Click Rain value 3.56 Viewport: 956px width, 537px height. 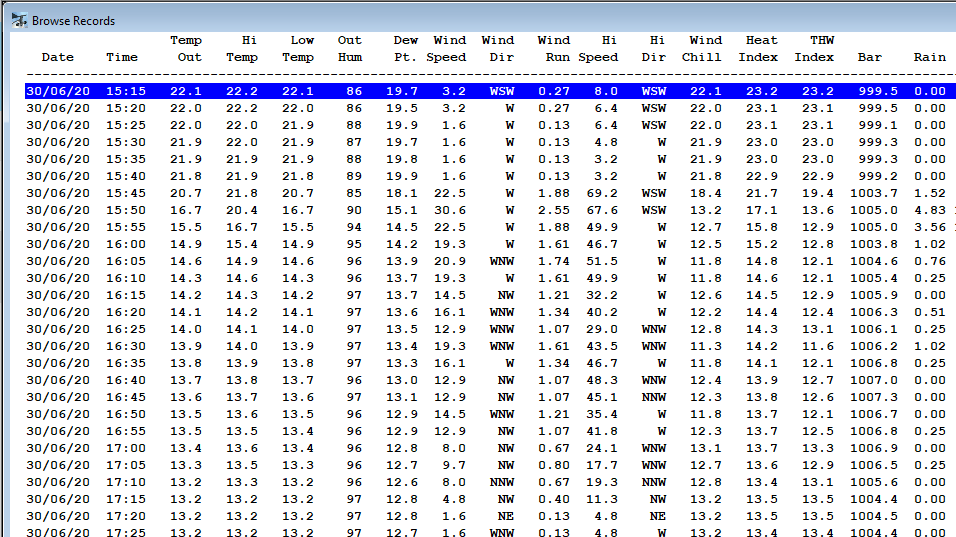pyautogui.click(x=930, y=227)
